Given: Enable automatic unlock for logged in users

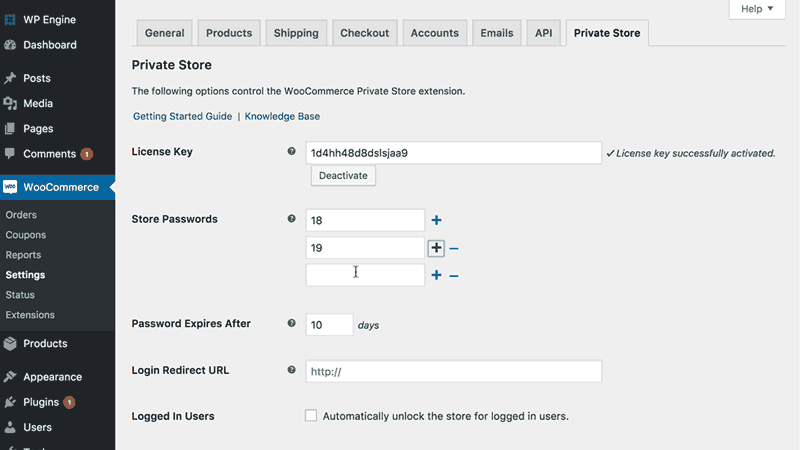Looking at the screenshot, I should (x=311, y=416).
